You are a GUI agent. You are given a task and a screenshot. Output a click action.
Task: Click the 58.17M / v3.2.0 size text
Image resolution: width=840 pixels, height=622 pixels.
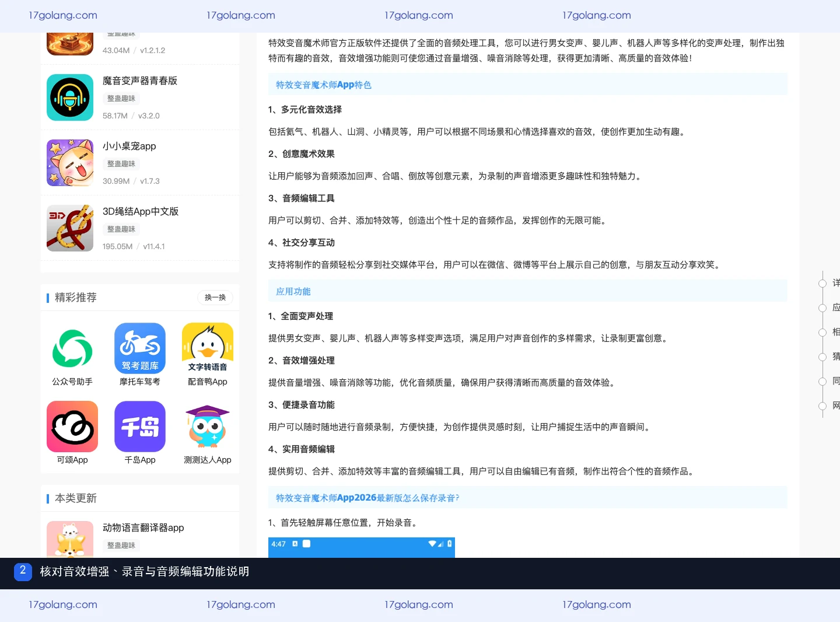point(131,116)
